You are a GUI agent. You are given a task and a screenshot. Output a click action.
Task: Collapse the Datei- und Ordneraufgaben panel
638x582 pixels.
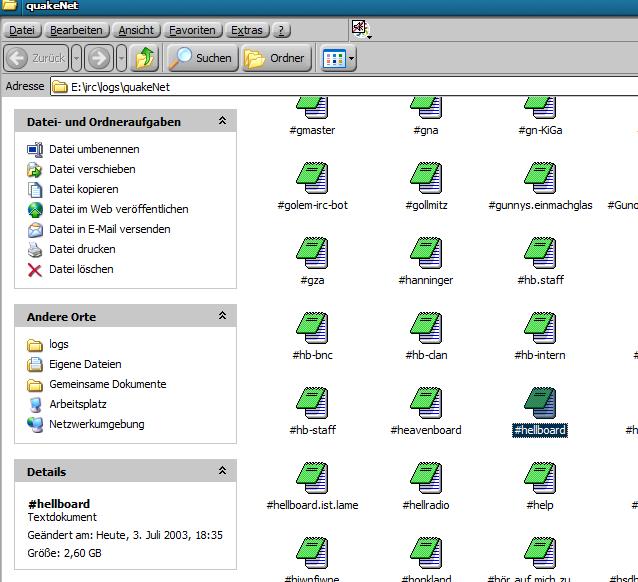(x=222, y=121)
